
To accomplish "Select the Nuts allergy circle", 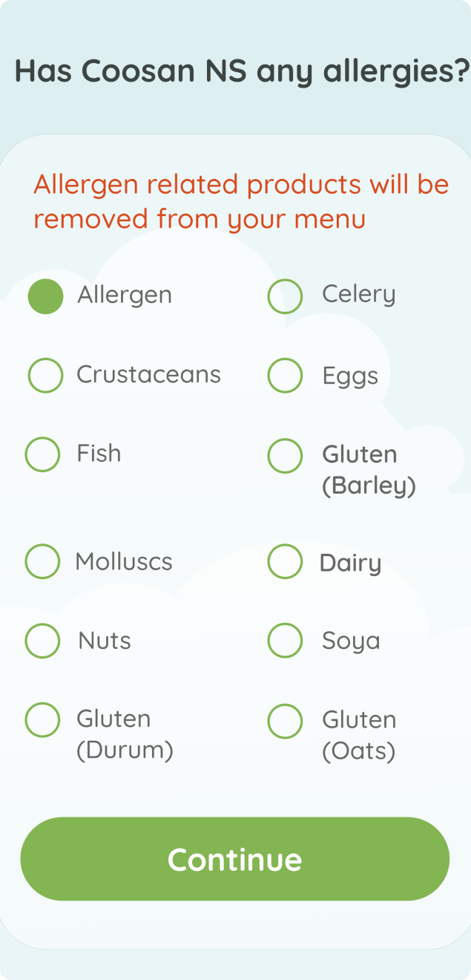I will point(42,641).
